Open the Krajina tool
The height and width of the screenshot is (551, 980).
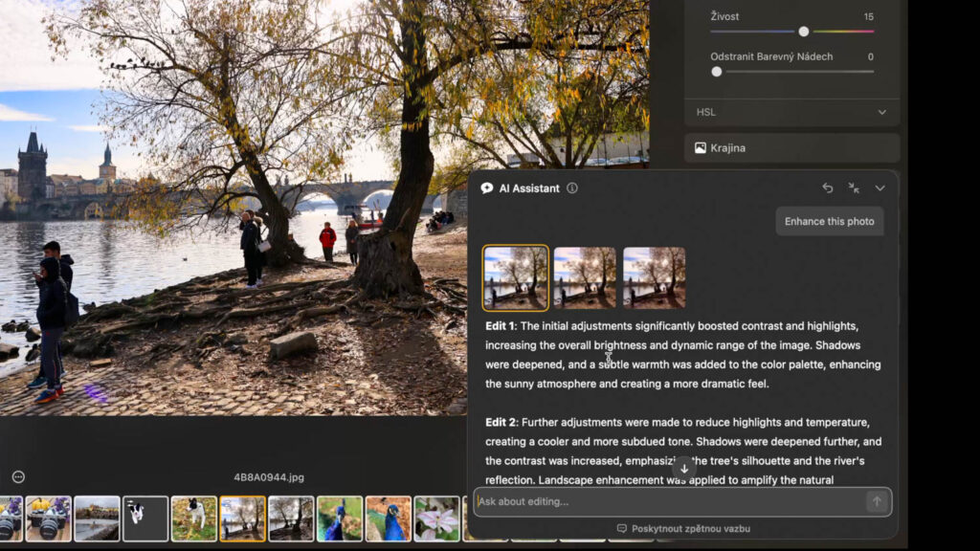pyautogui.click(x=791, y=148)
